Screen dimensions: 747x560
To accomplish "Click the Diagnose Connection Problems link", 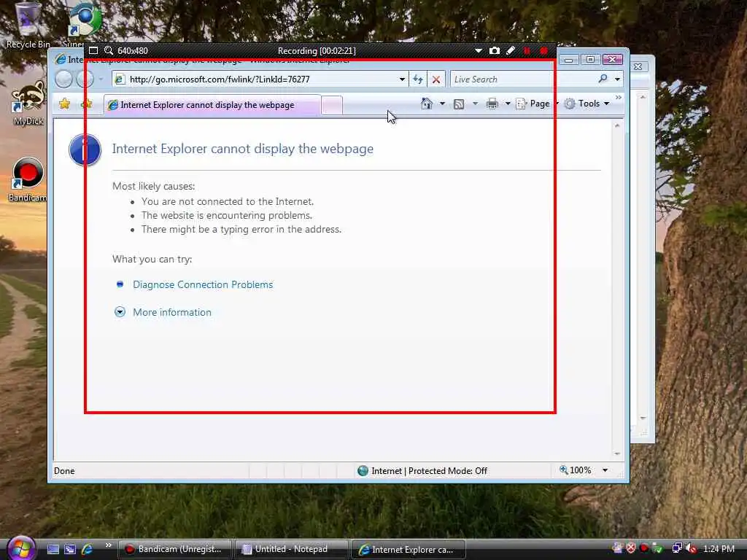I will 203,284.
